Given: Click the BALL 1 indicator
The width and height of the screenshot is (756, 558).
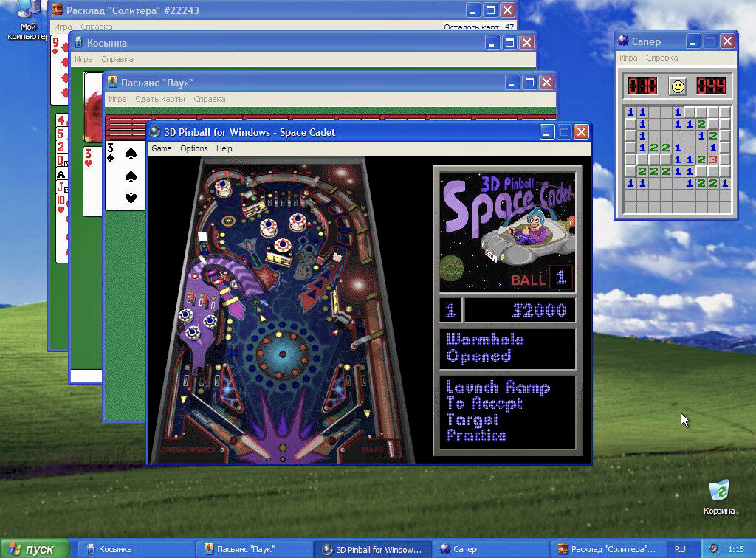Looking at the screenshot, I should click(541, 278).
